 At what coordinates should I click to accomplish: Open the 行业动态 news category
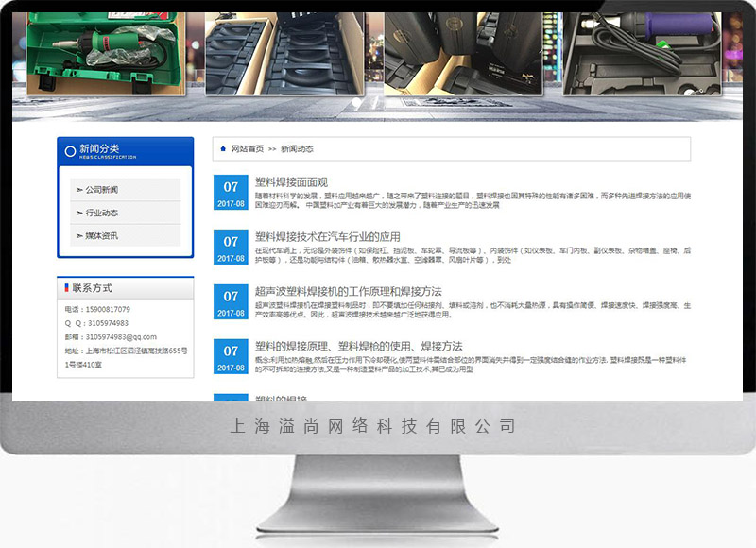coord(126,213)
